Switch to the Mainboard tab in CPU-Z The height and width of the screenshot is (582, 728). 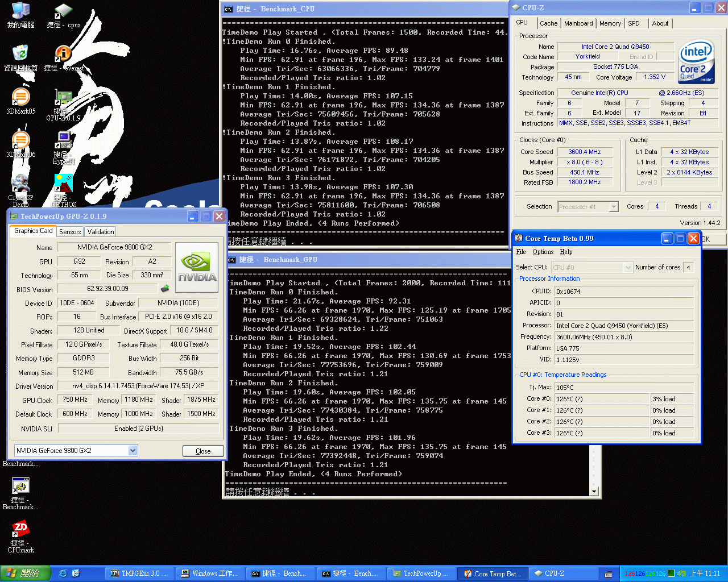pos(578,23)
